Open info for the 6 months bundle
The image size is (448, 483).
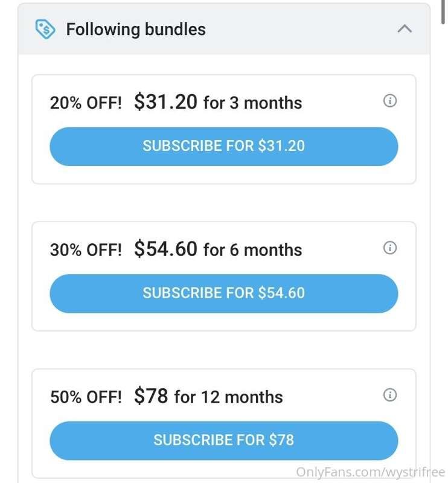tap(390, 248)
